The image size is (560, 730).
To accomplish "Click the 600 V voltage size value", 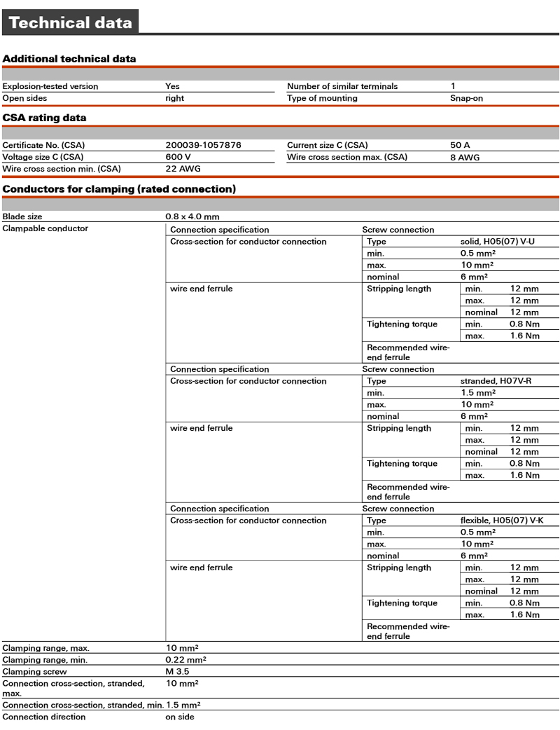I will [x=177, y=157].
